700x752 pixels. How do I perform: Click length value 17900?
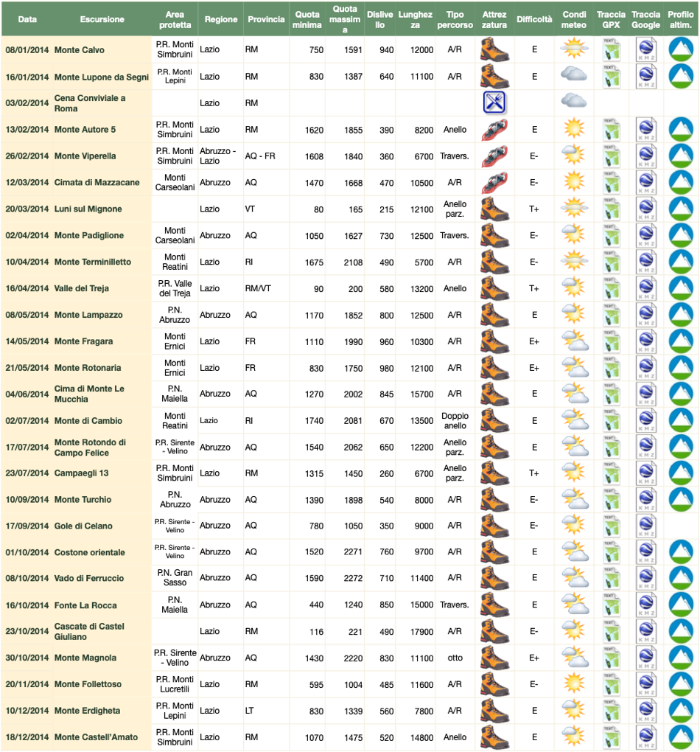pos(422,632)
